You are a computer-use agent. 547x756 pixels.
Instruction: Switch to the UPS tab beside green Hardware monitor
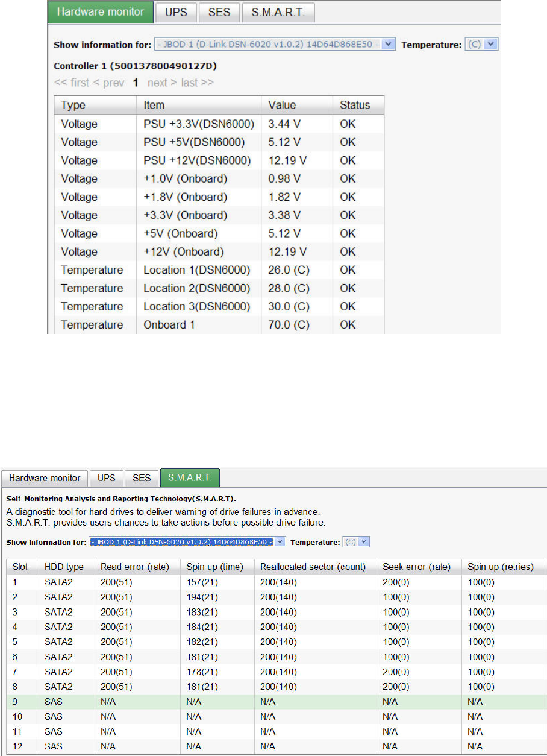click(176, 12)
